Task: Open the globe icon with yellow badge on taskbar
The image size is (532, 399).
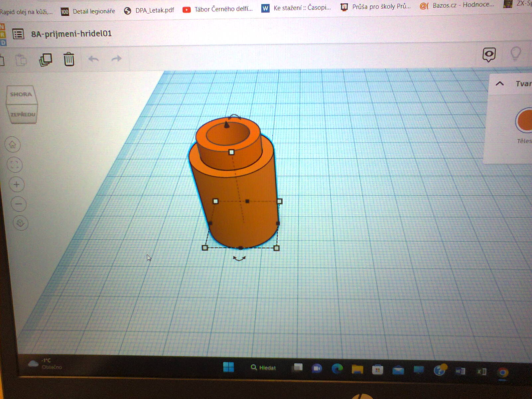Action: (x=440, y=370)
